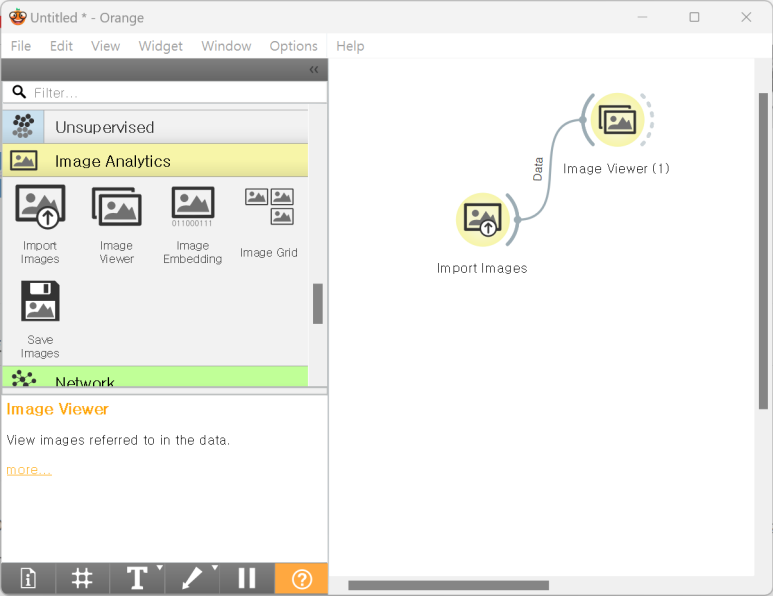Select the Image Embedding widget in toolbox

click(193, 224)
